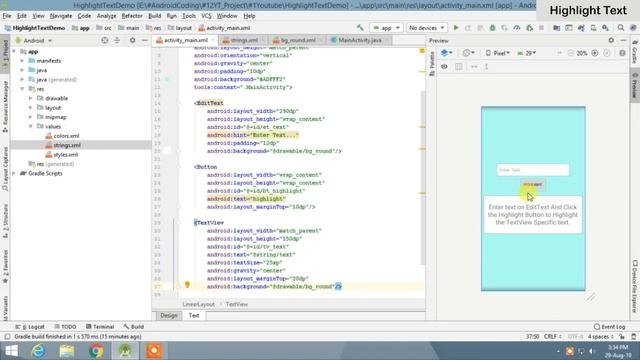Screen dimensions: 640x360
Task: Open the VCS menu
Action: [x=206, y=16]
